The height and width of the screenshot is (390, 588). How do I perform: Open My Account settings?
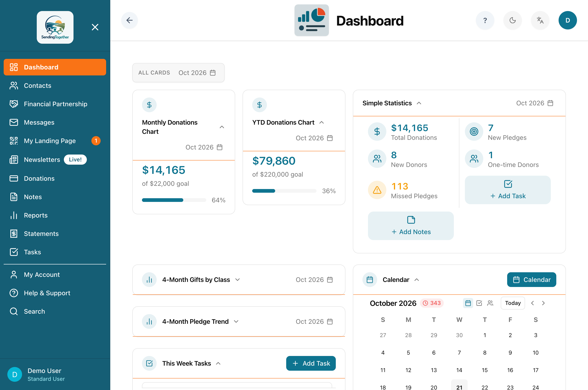pyautogui.click(x=55, y=275)
